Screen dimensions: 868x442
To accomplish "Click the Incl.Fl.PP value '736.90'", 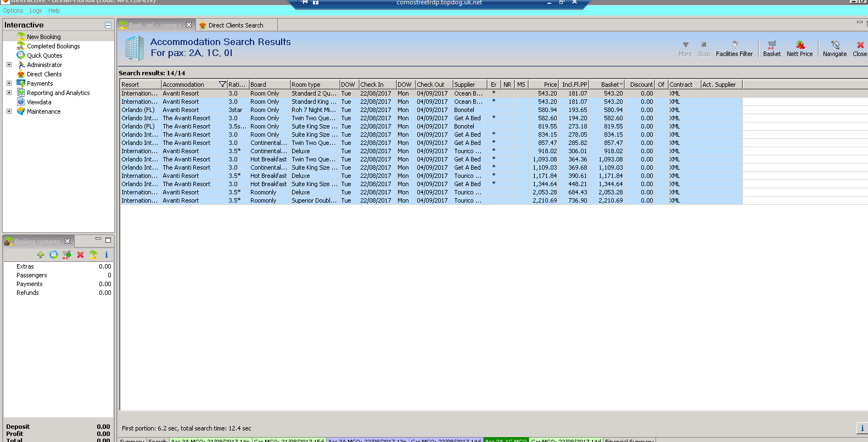I will (x=574, y=200).
